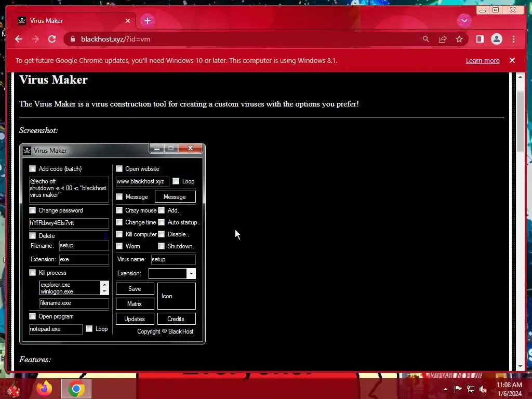Screen dimensions: 532x399
Task: Click the page vertical scrollbar thumb
Action: tap(520, 122)
